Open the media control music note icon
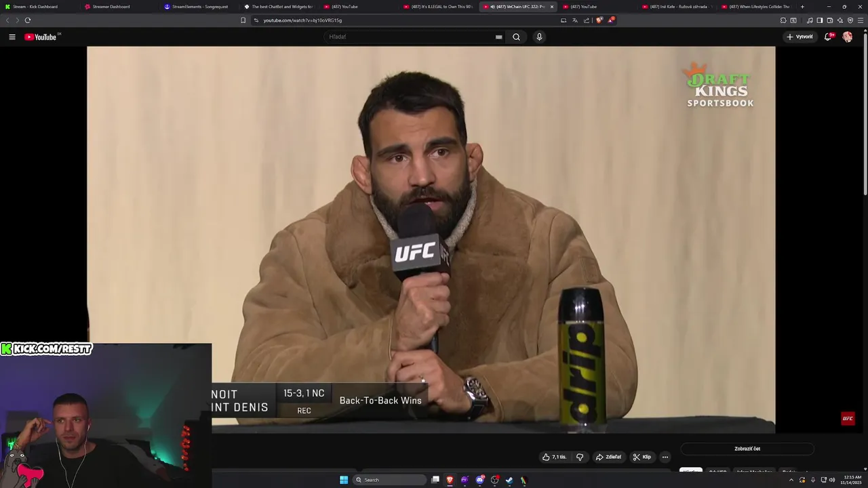Screen dimensions: 868x488 tap(810, 20)
